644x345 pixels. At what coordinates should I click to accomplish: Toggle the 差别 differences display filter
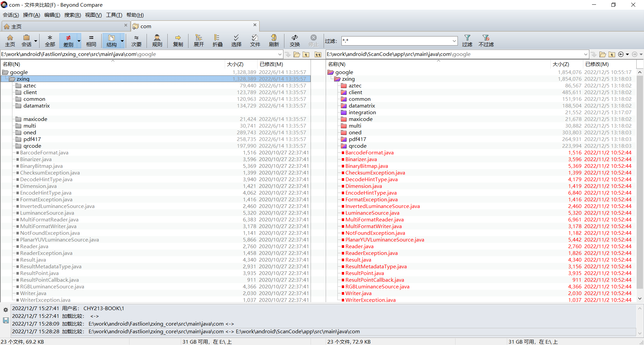[68, 41]
